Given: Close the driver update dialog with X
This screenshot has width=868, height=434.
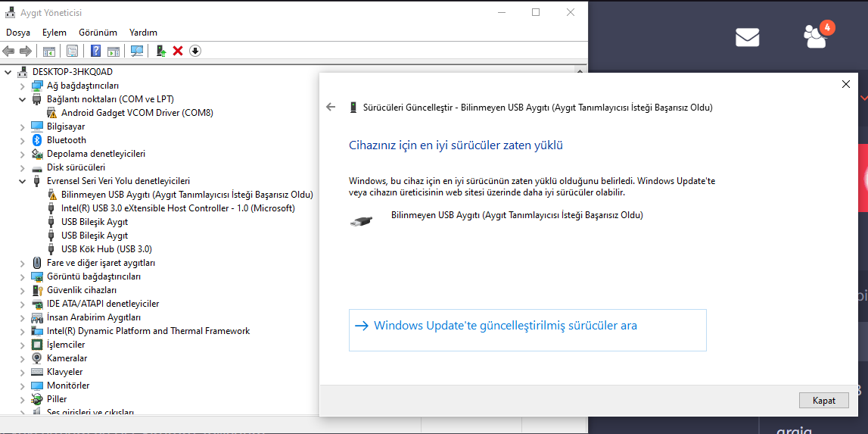Looking at the screenshot, I should coord(845,84).
